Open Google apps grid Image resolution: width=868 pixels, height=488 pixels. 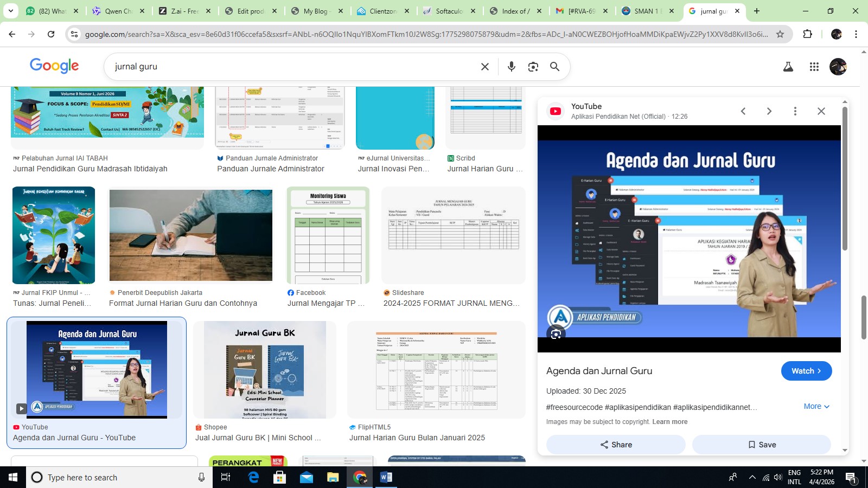(x=814, y=66)
